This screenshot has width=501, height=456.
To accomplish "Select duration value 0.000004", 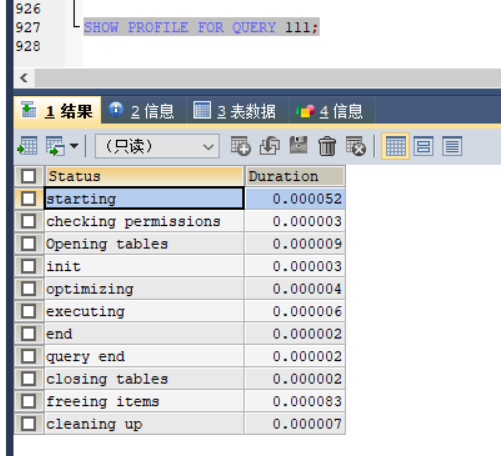I will click(295, 289).
